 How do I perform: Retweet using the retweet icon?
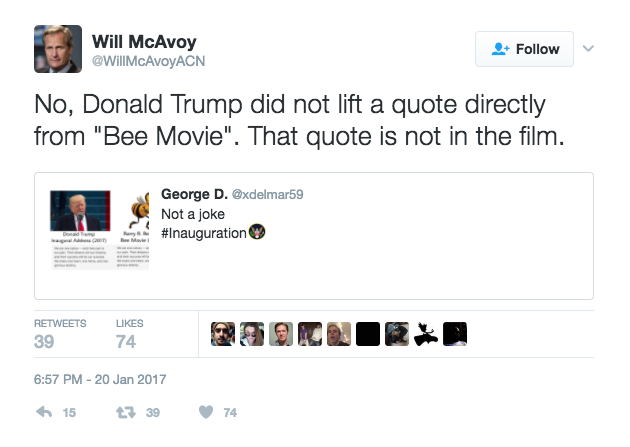126,412
